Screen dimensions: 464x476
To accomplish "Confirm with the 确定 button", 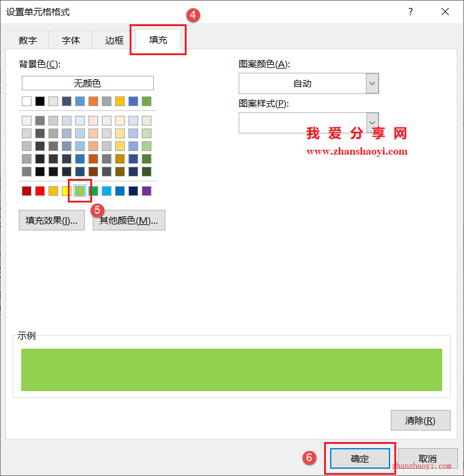I will [x=360, y=458].
